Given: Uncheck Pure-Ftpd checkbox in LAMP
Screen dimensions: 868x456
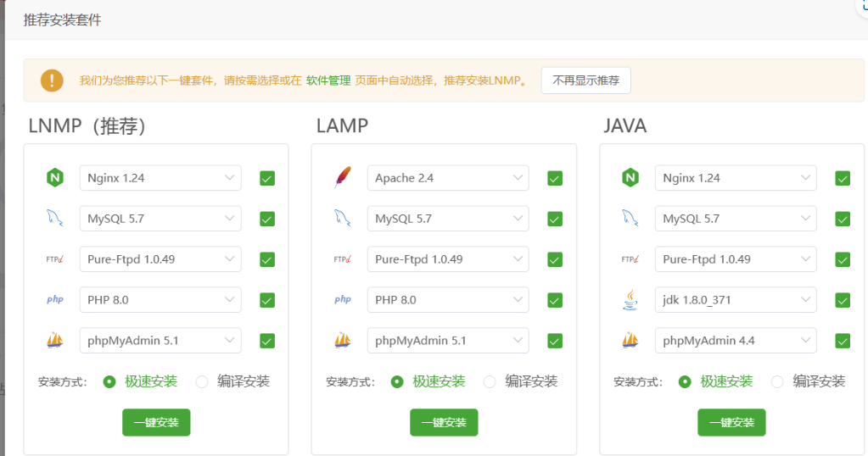Looking at the screenshot, I should click(x=555, y=259).
